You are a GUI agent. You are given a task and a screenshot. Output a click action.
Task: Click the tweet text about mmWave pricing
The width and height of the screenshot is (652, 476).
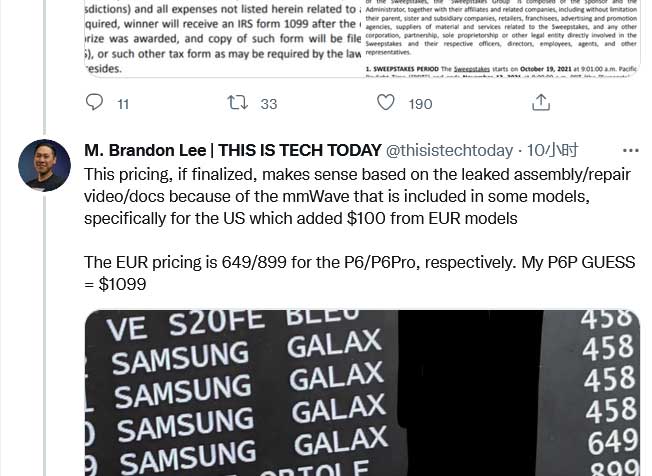357,196
